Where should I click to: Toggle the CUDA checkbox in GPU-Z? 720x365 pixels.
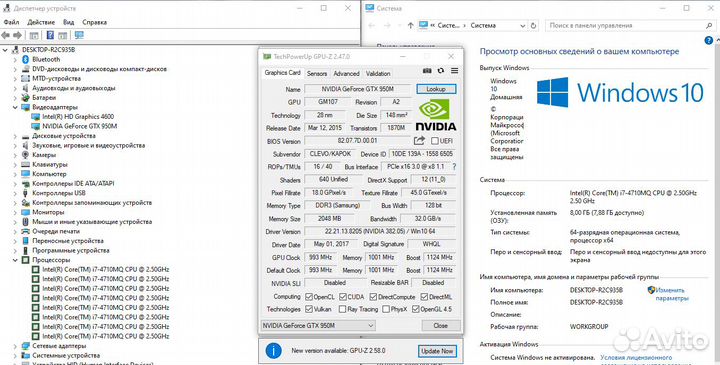(343, 297)
